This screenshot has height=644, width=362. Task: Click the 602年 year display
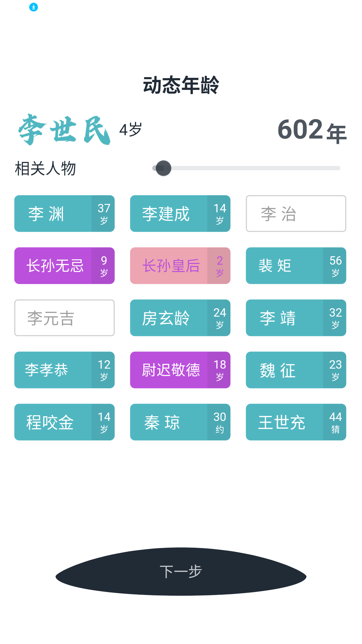click(x=312, y=130)
